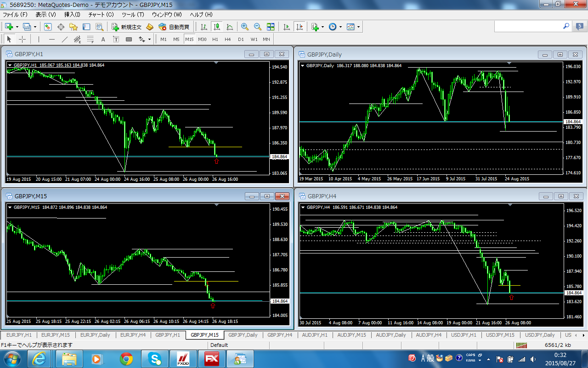588x368 pixels.
Task: Open the Market Watch window
Action: [x=48, y=27]
